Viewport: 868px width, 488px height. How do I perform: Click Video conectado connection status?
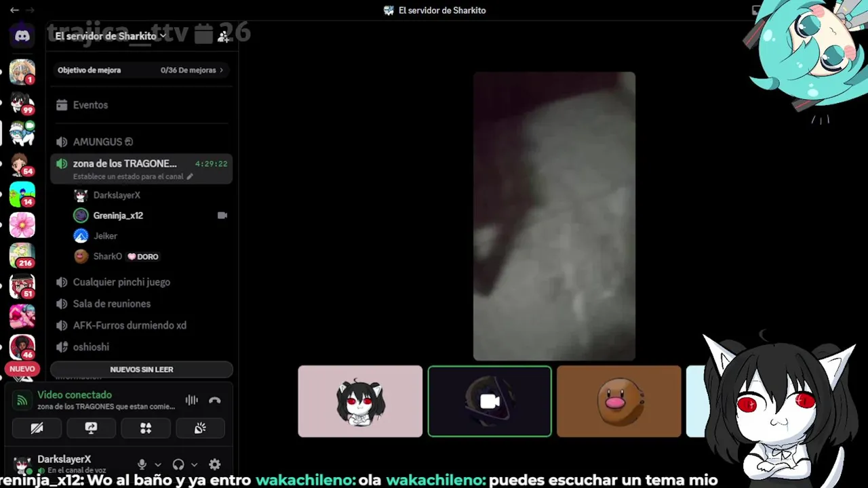(75, 394)
